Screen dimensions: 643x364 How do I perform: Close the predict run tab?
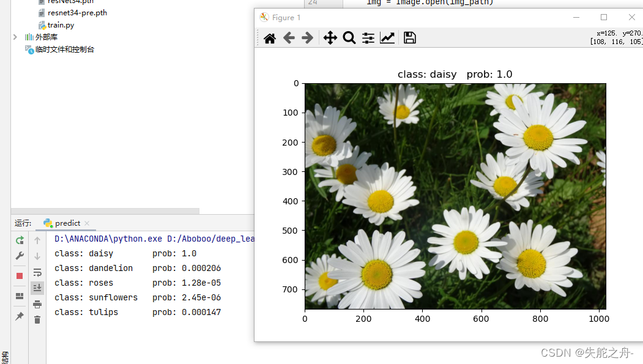pos(86,223)
